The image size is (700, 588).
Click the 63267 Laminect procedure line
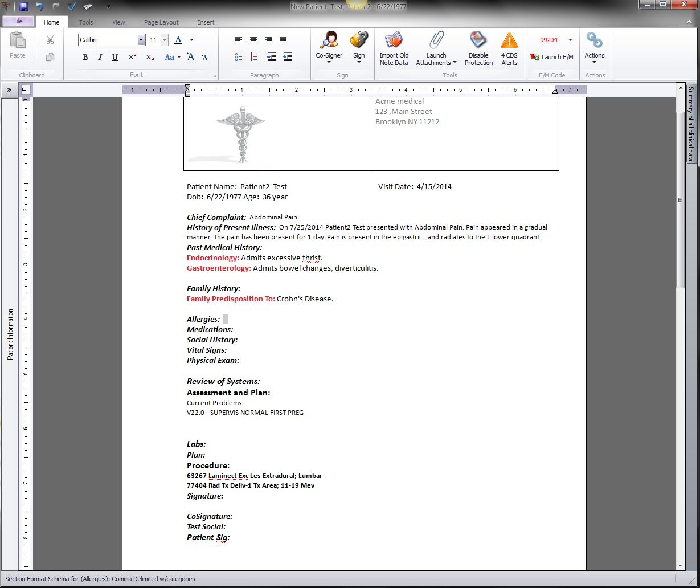click(x=255, y=476)
